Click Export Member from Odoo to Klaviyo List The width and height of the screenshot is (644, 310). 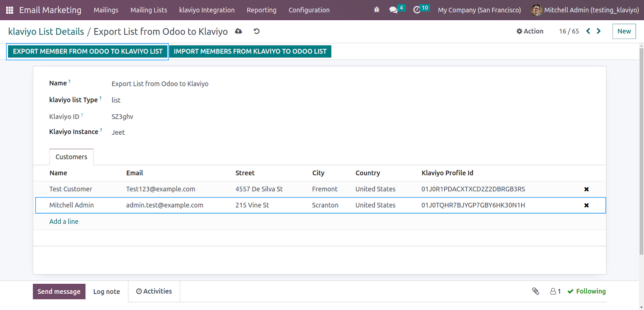[x=88, y=51]
